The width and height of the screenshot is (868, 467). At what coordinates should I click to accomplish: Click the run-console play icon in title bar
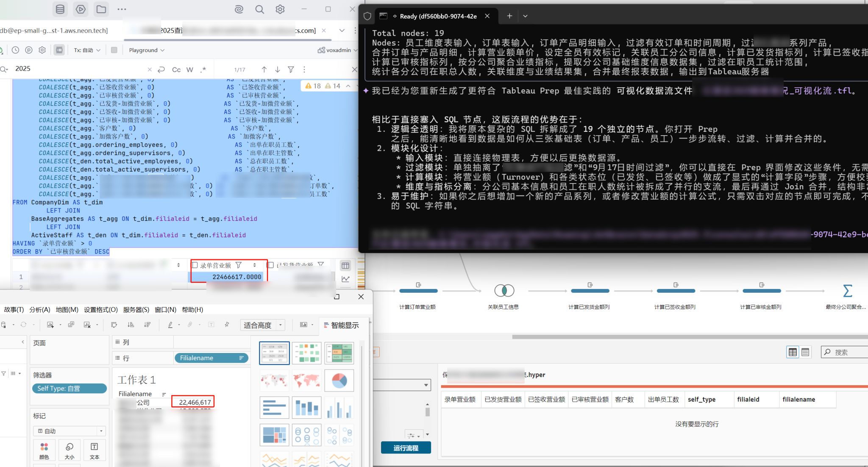coord(81,9)
